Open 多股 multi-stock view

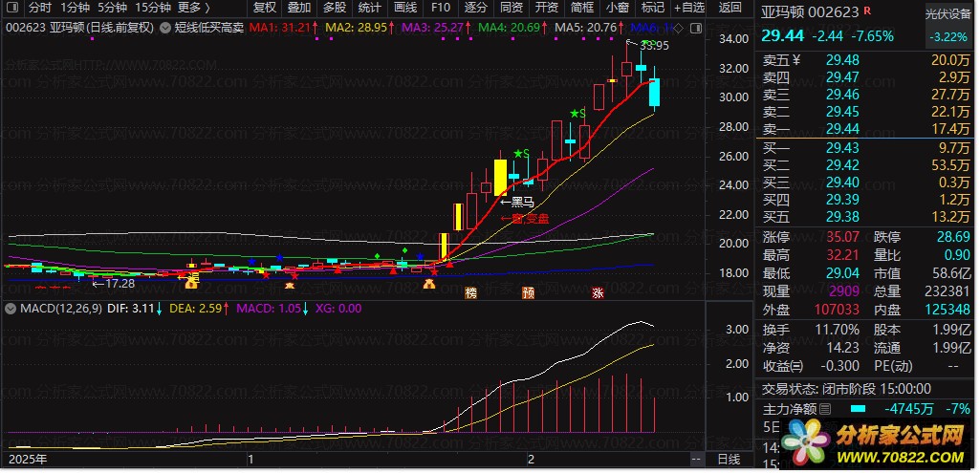(x=335, y=8)
